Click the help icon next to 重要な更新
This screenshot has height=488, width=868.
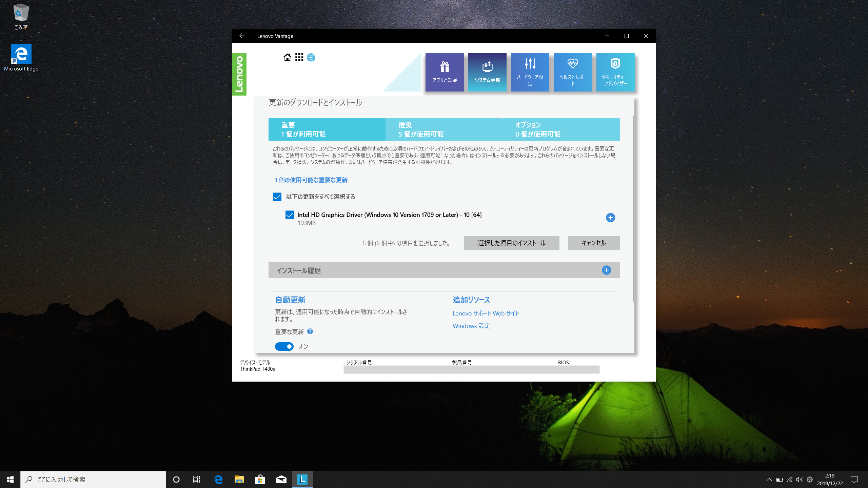pos(310,331)
